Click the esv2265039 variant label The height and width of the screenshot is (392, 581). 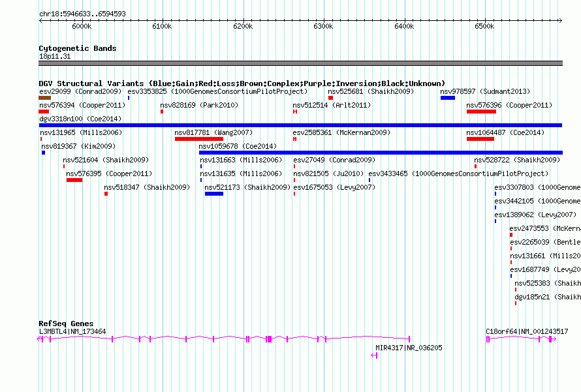545,242
